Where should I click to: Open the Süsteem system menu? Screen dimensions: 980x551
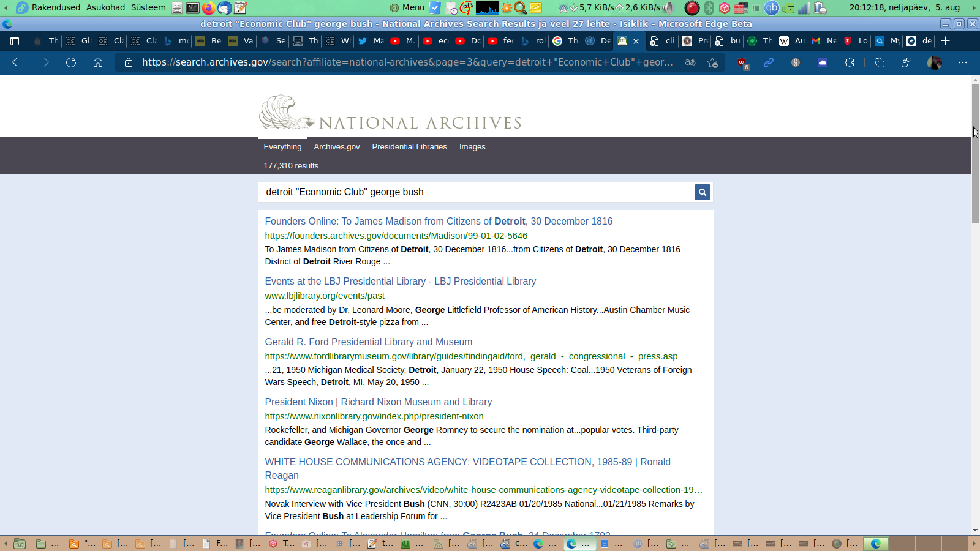[x=148, y=7]
